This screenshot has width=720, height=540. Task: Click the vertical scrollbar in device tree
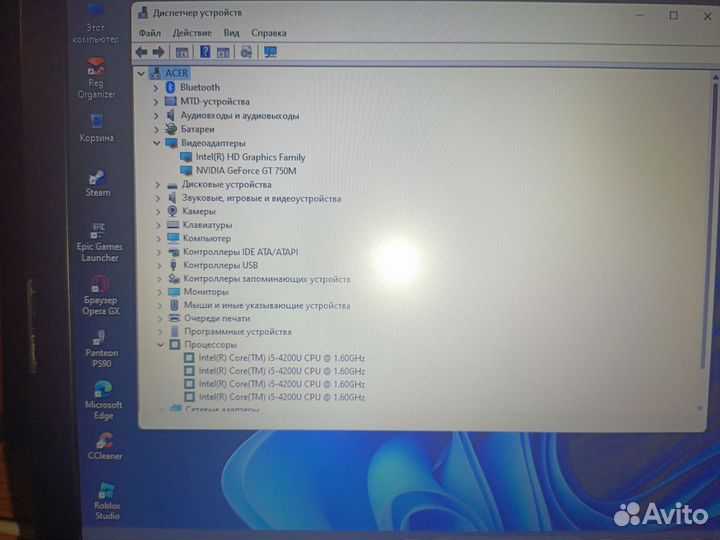tap(708, 225)
